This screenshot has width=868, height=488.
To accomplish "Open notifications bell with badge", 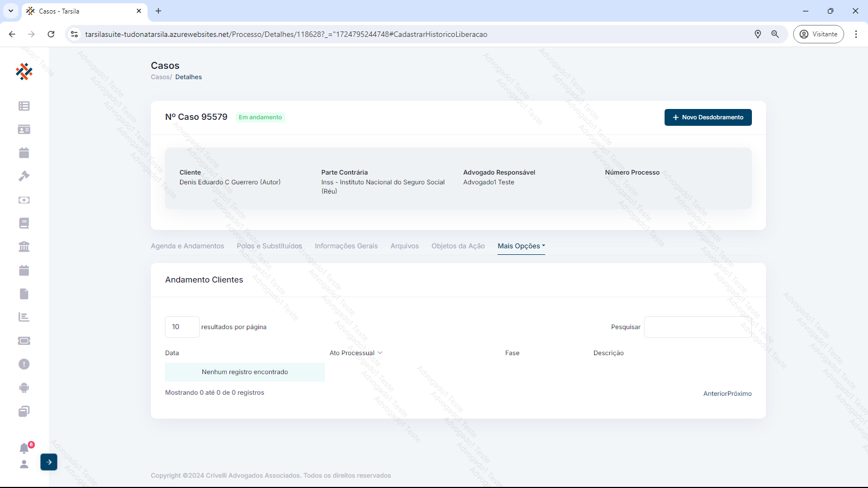I will 24,448.
